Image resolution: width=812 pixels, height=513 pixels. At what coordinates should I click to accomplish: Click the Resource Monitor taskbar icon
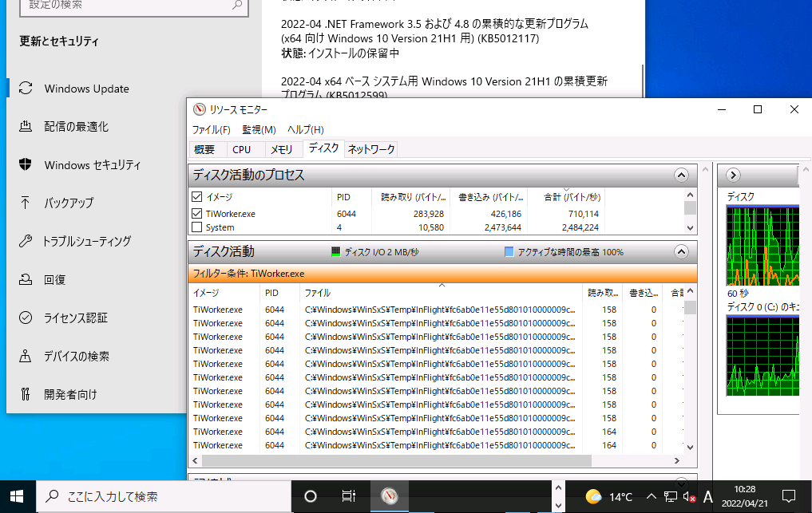pyautogui.click(x=389, y=496)
